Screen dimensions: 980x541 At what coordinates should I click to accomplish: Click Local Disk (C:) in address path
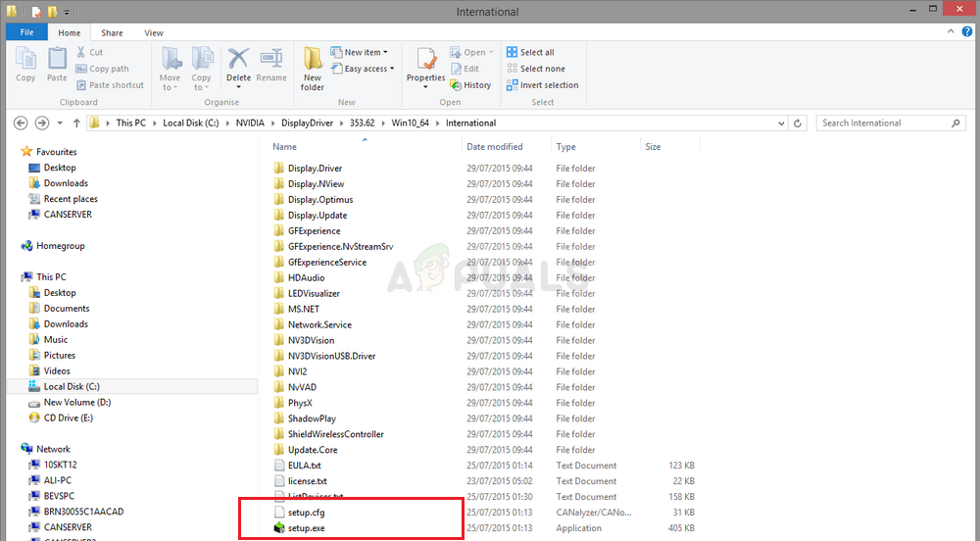191,123
